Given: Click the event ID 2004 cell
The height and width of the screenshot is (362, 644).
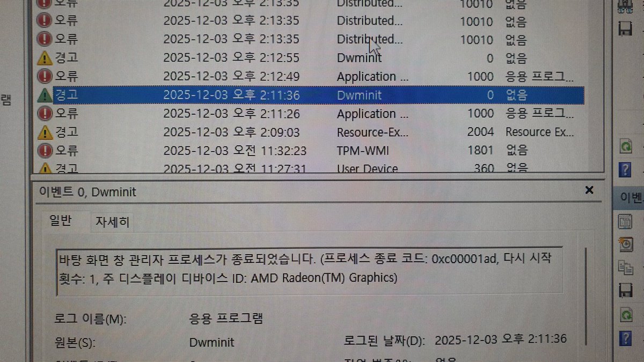Looking at the screenshot, I should (x=480, y=132).
